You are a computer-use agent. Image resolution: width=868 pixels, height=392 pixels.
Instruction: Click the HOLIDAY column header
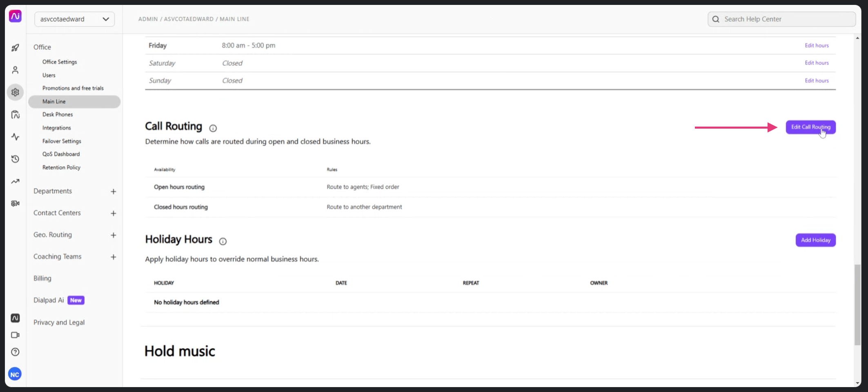click(x=164, y=283)
